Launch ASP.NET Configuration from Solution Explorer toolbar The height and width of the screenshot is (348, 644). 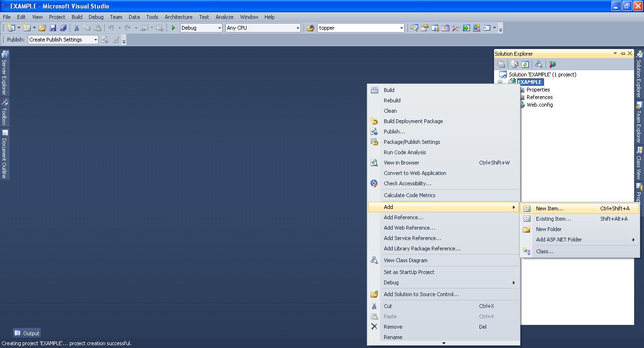[552, 64]
